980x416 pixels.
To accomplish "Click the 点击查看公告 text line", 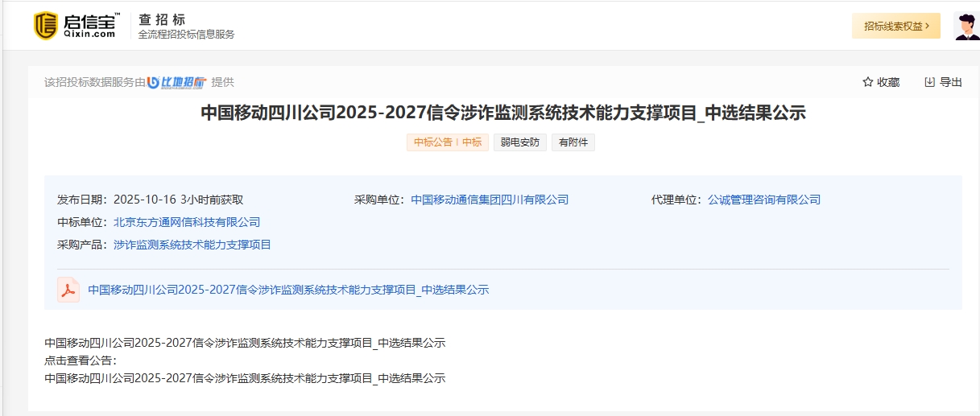I will (81, 360).
